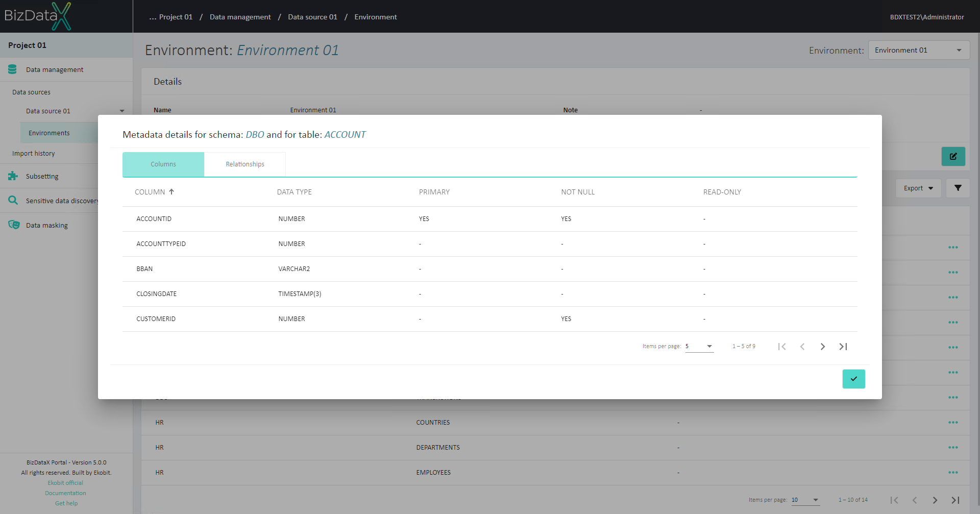The image size is (980, 514).
Task: Click the VARCHAR2 data type cell
Action: click(x=294, y=269)
